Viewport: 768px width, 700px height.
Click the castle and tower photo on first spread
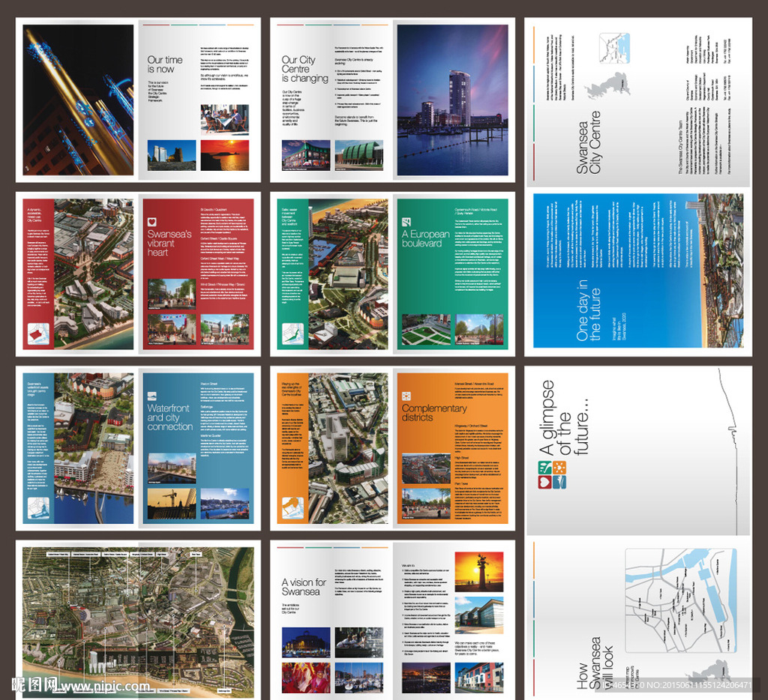pos(172,155)
